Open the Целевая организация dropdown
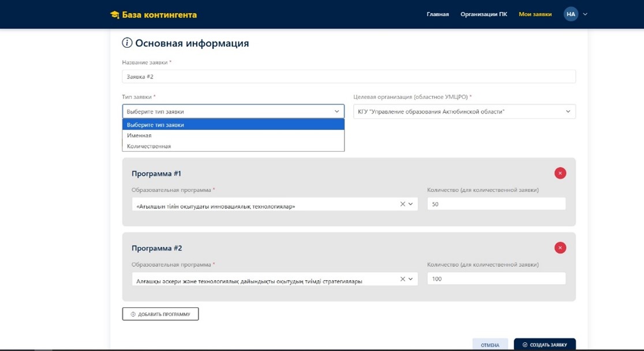 click(464, 112)
